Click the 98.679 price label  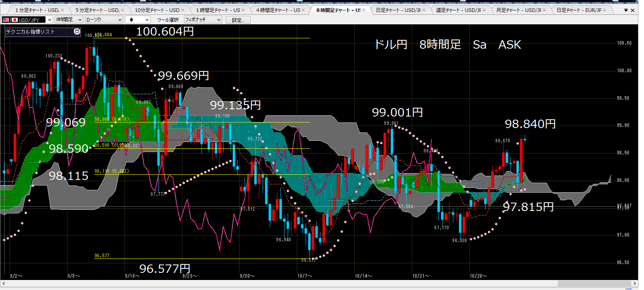(503, 141)
